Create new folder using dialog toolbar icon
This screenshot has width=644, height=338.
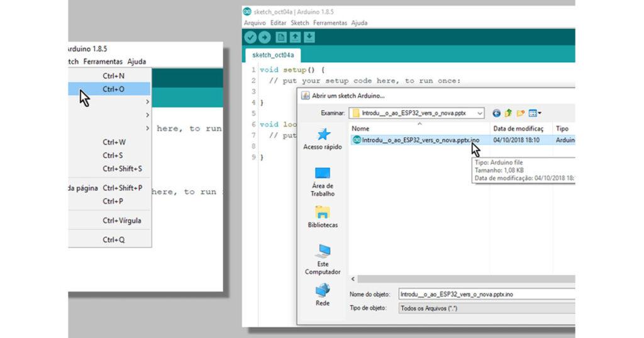click(x=520, y=113)
